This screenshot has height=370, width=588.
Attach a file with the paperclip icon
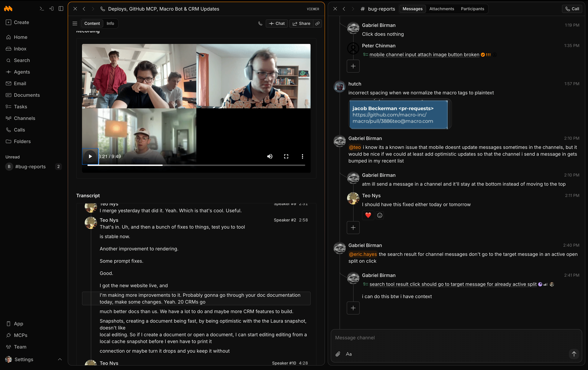coord(338,354)
